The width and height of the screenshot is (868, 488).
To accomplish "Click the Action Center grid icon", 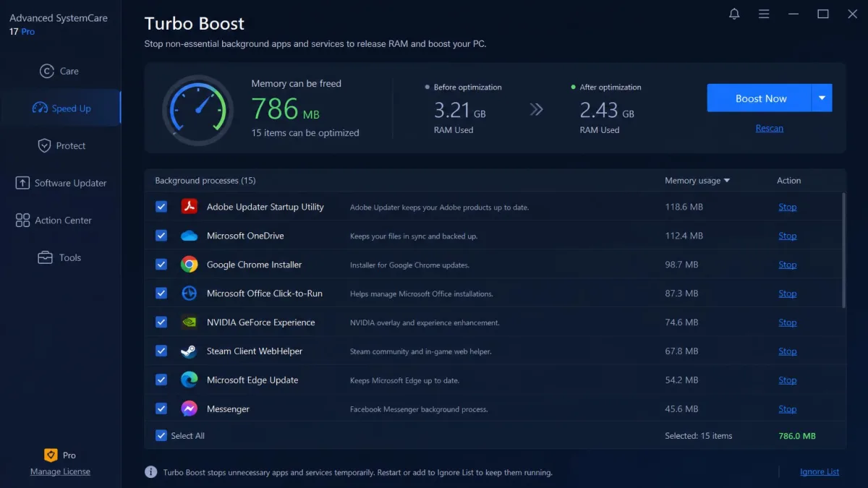I will pos(22,221).
